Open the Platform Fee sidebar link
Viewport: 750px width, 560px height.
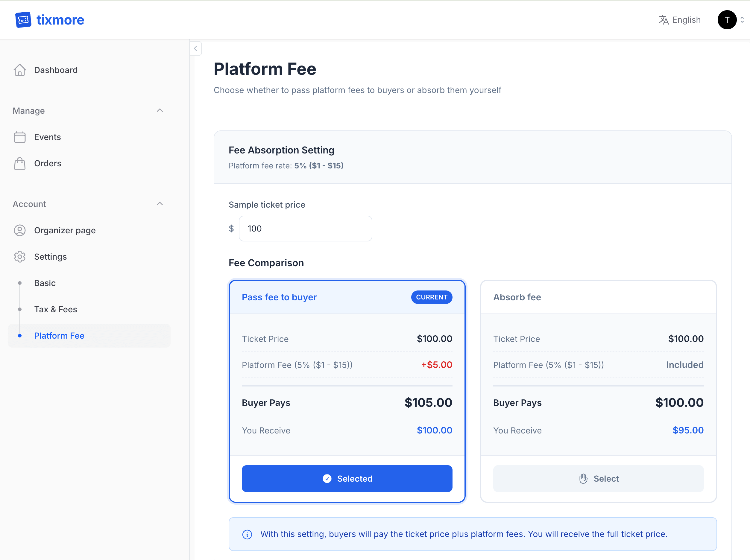[x=59, y=336]
